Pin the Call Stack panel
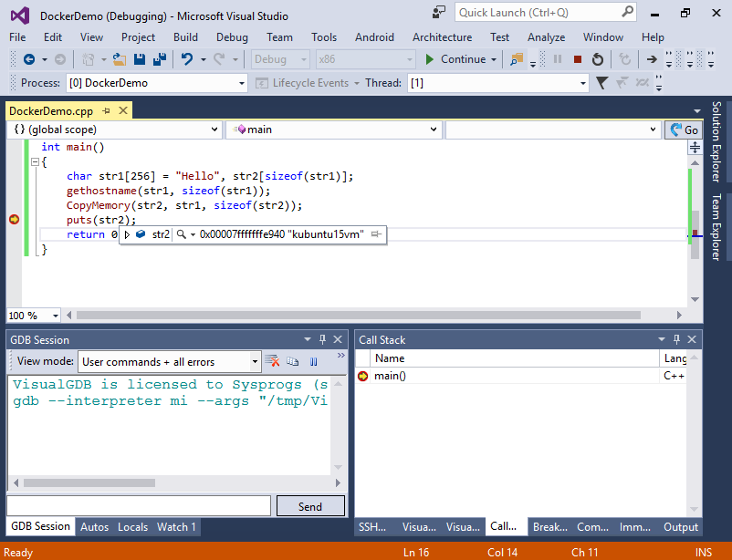The image size is (732, 560). click(x=677, y=339)
